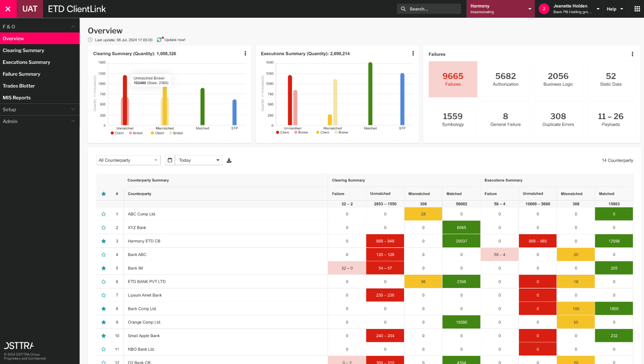Click the calendar icon beside Today
Screen dimensions: 644x364
click(170, 160)
